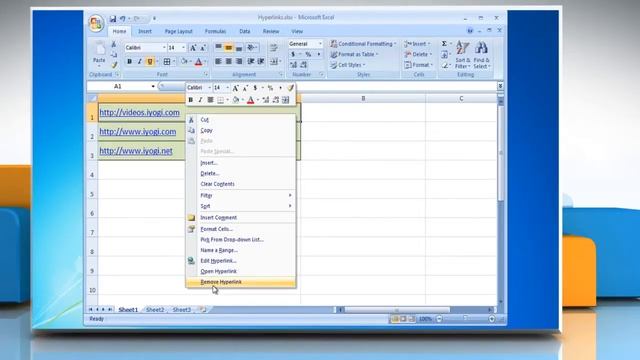The image size is (640, 360).
Task: Click the http://www.iyogi.net hyperlink in row 3
Action: pos(136,151)
